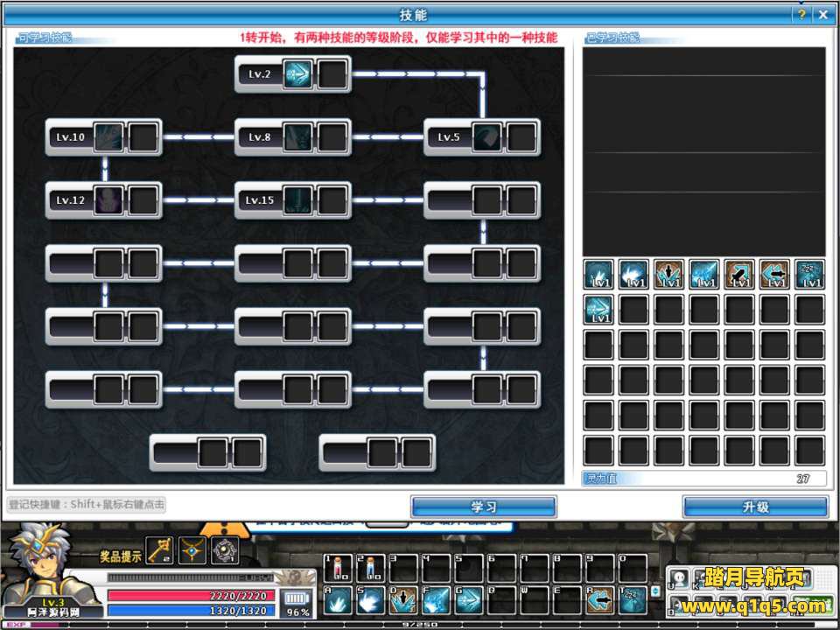Click the empty slot beside Lv.2 skill
This screenshot has width=840, height=630.
332,74
